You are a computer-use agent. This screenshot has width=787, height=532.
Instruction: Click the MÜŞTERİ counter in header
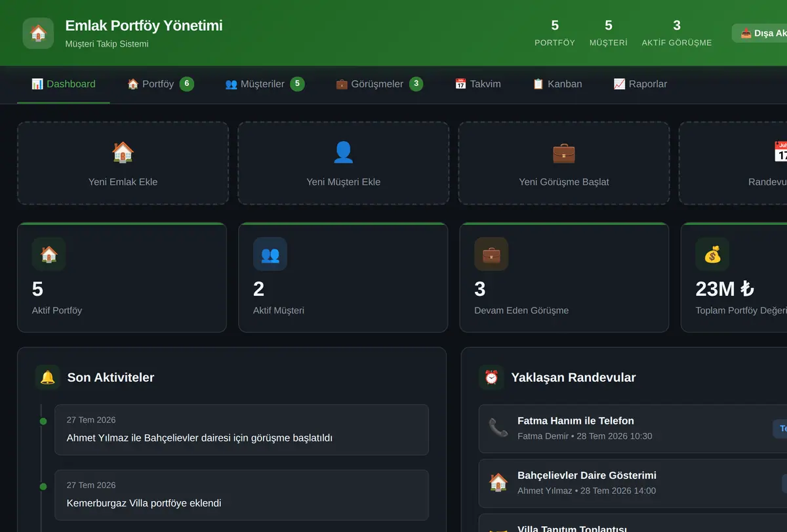click(609, 33)
